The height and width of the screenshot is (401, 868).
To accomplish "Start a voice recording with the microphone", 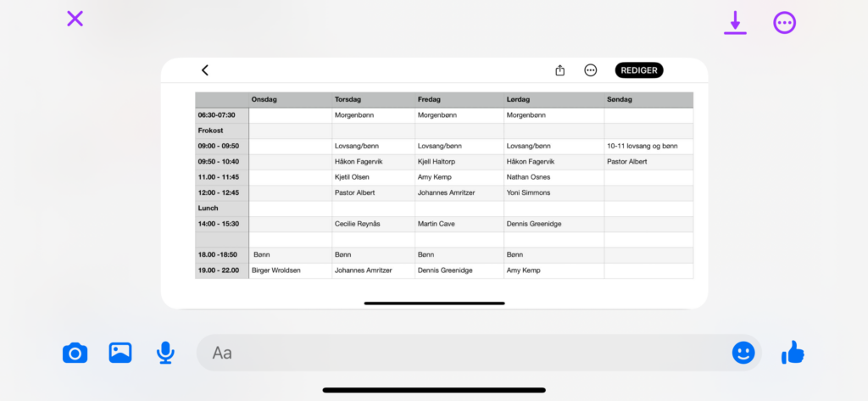I will click(165, 353).
